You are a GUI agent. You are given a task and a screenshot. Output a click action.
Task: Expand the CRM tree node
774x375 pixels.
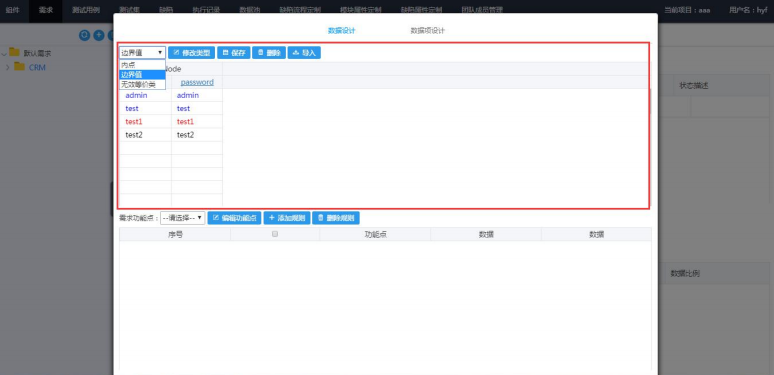[7, 68]
